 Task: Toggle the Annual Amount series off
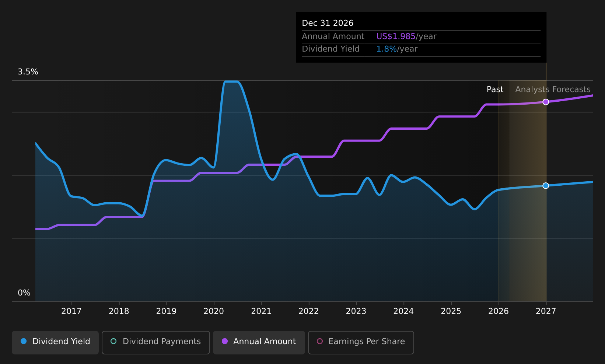[x=259, y=342]
